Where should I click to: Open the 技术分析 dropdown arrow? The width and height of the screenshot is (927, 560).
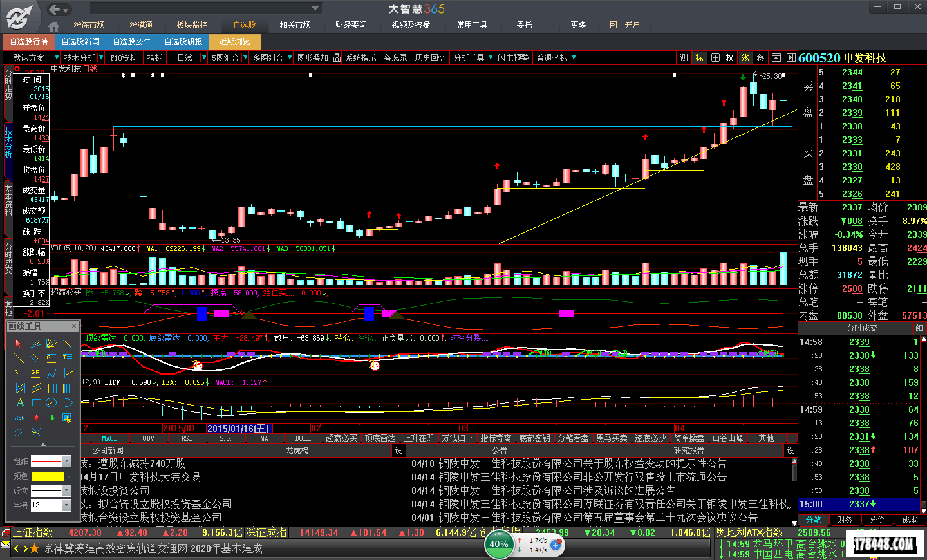pyautogui.click(x=101, y=57)
